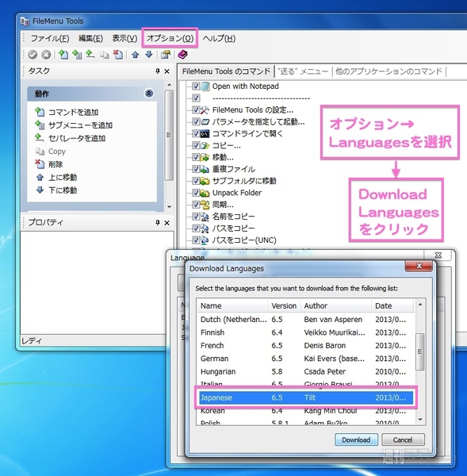Select the Korean language row
Viewport: 467px width, 476px height.
pos(306,411)
